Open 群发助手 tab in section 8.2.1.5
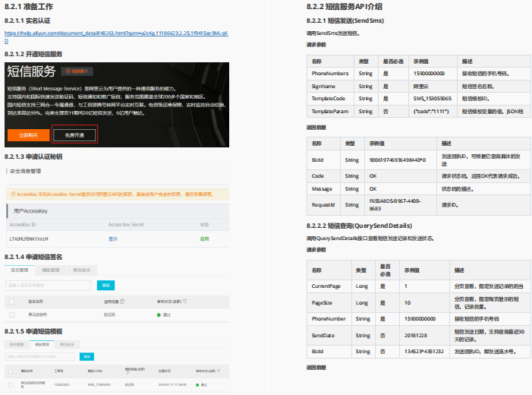This screenshot has width=532, height=395. tap(68, 344)
